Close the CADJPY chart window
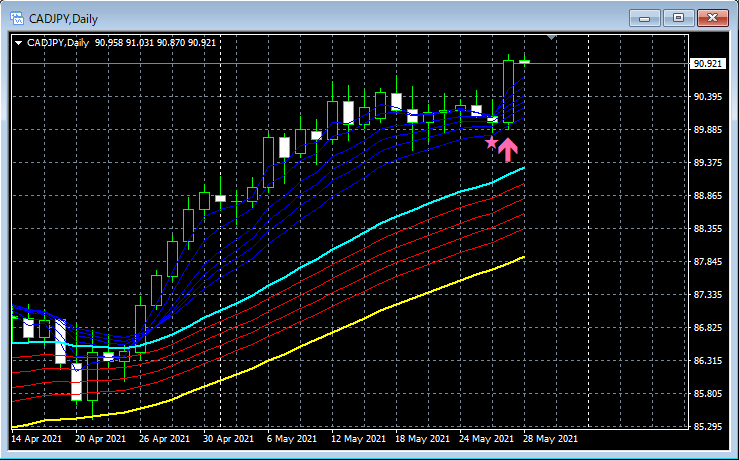The height and width of the screenshot is (460, 740). [x=713, y=18]
